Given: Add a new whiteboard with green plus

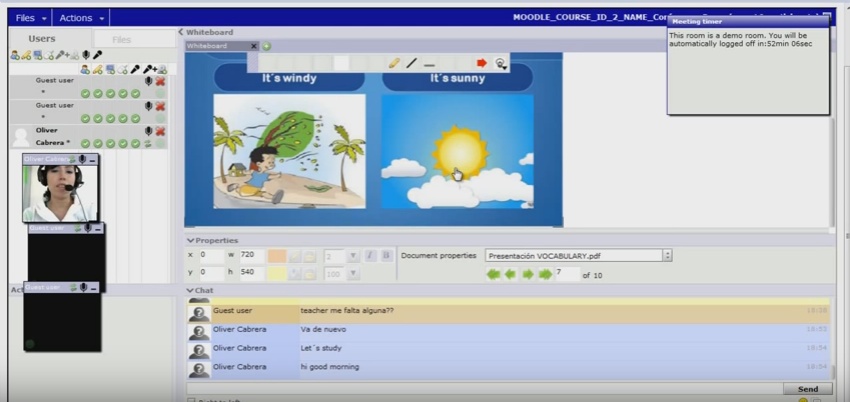Looking at the screenshot, I should click(267, 46).
